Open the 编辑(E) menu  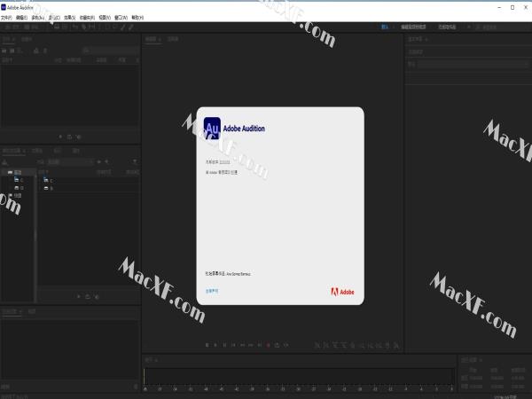pos(21,18)
